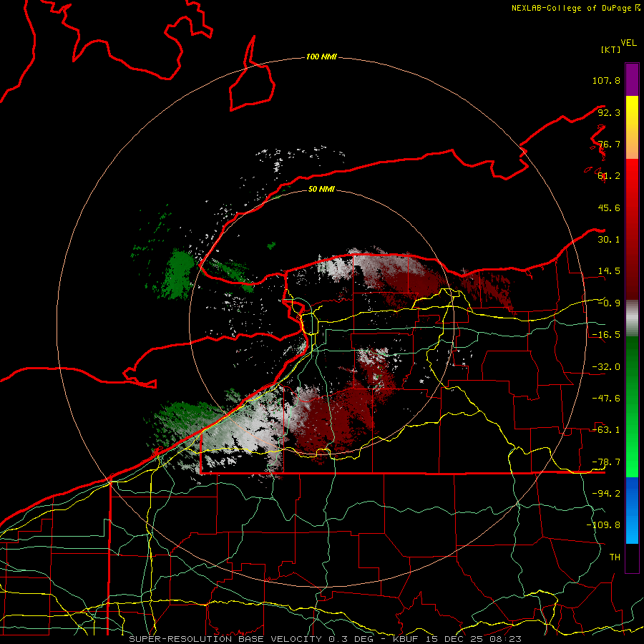The width and height of the screenshot is (644, 644).
Task: Click the -16.5 velocity scale value
Action: point(606,335)
